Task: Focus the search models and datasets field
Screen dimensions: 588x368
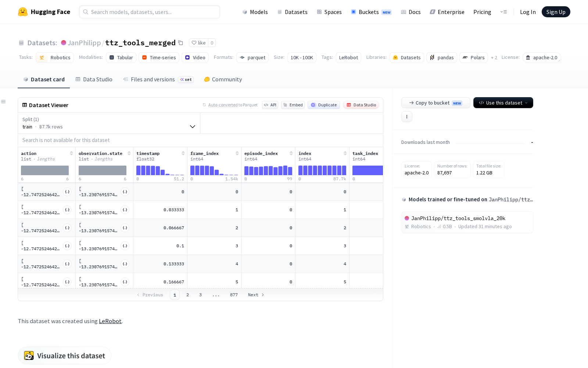Action: tap(150, 12)
